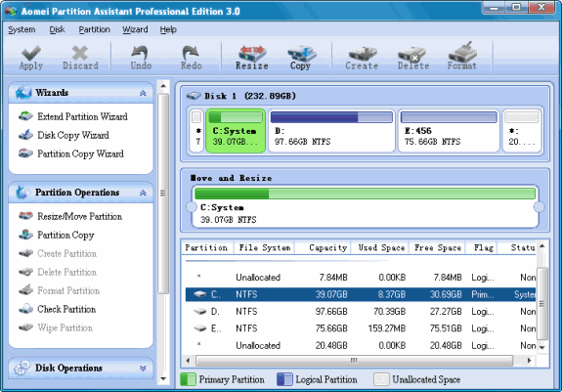This screenshot has height=392, width=562.
Task: Click the Primary Partition legend swatch
Action: point(188,379)
